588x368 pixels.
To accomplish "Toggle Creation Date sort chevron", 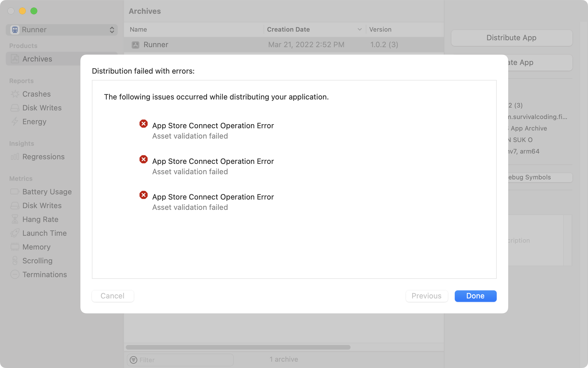I will 359,30.
